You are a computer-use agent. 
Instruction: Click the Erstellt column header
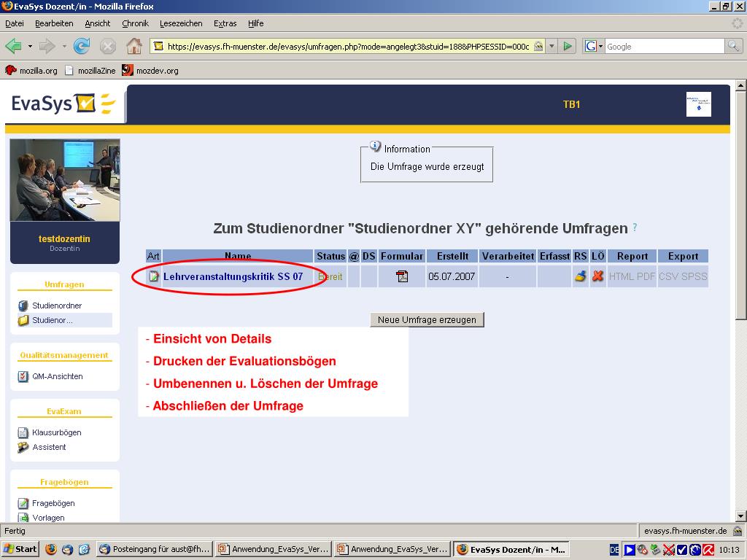(x=452, y=256)
